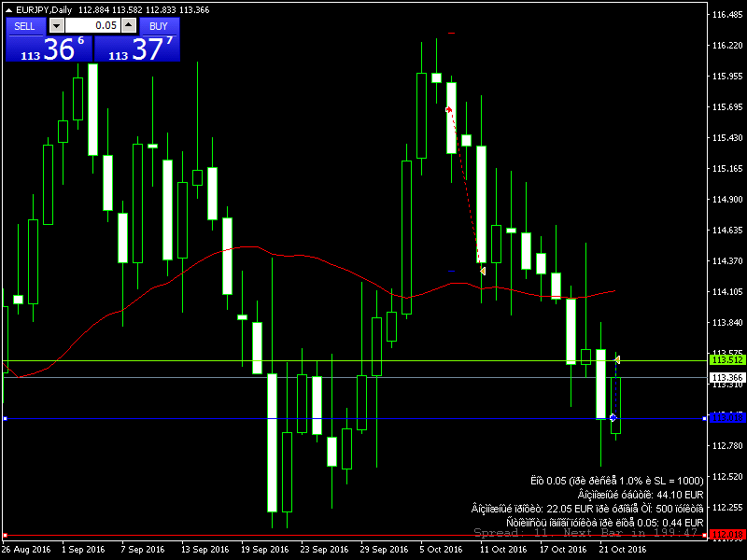Click the BUY button
This screenshot has height=560, width=747.
pyautogui.click(x=159, y=26)
